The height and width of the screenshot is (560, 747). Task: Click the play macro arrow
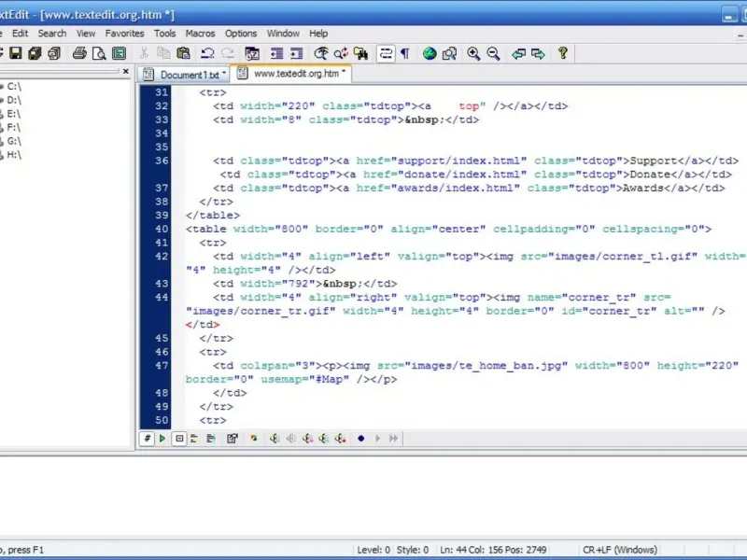click(378, 439)
